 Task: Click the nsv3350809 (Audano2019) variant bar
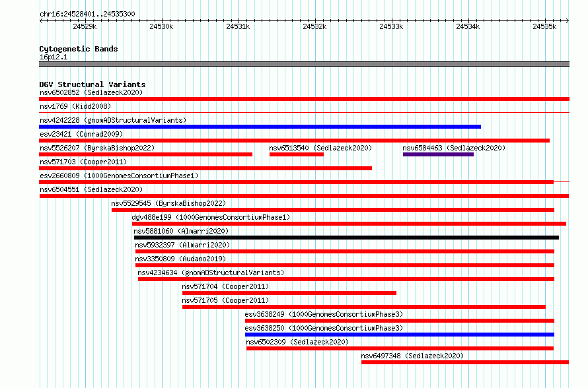click(x=345, y=265)
